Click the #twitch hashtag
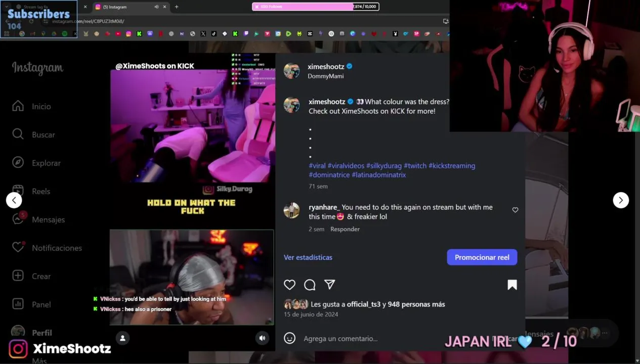This screenshot has width=640, height=364. point(415,166)
